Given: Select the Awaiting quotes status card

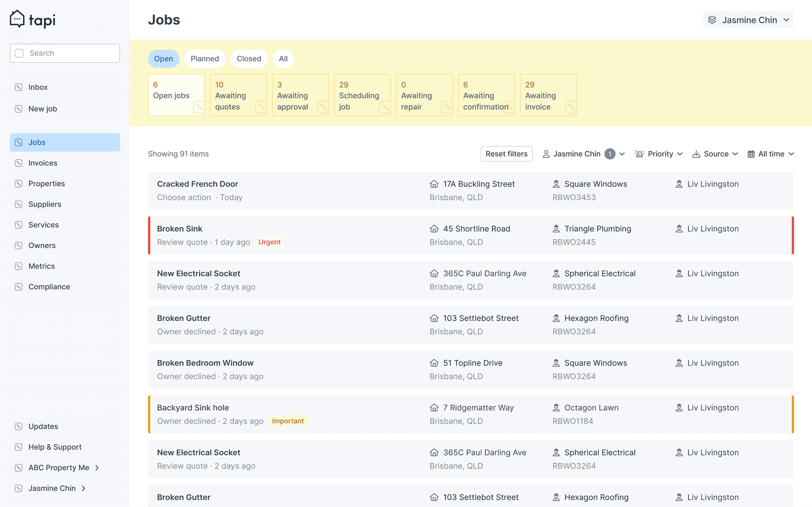Looking at the screenshot, I should pyautogui.click(x=238, y=95).
